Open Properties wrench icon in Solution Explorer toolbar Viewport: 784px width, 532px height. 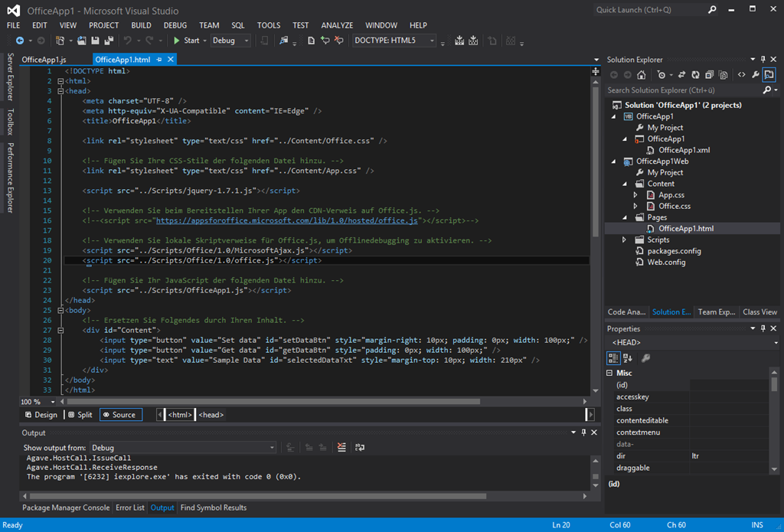(755, 75)
